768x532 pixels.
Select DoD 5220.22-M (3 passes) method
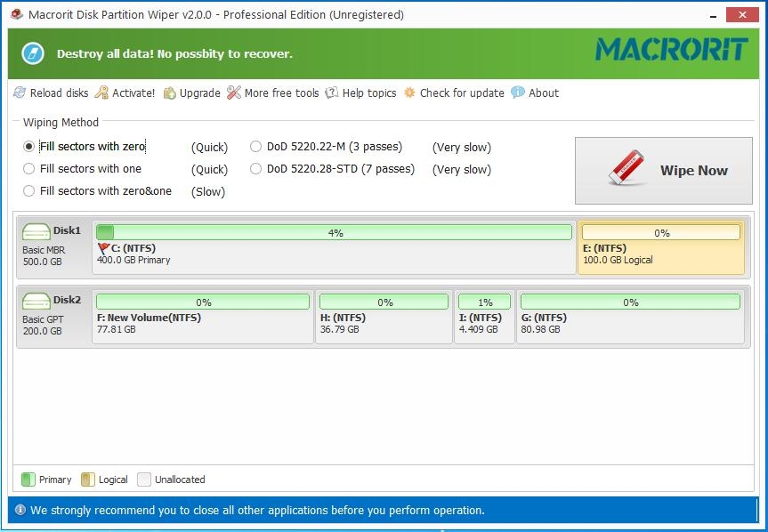coord(256,147)
